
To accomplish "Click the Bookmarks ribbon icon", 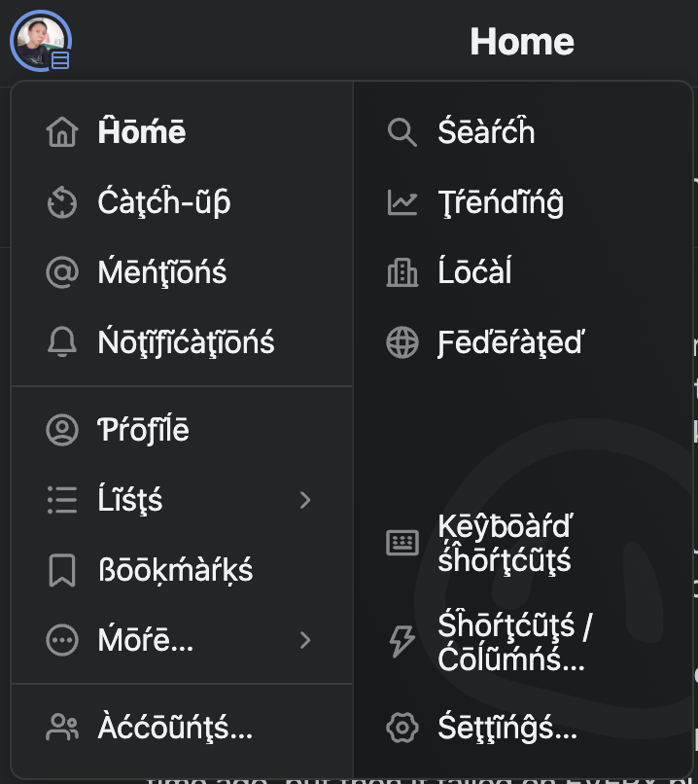I will 62,570.
